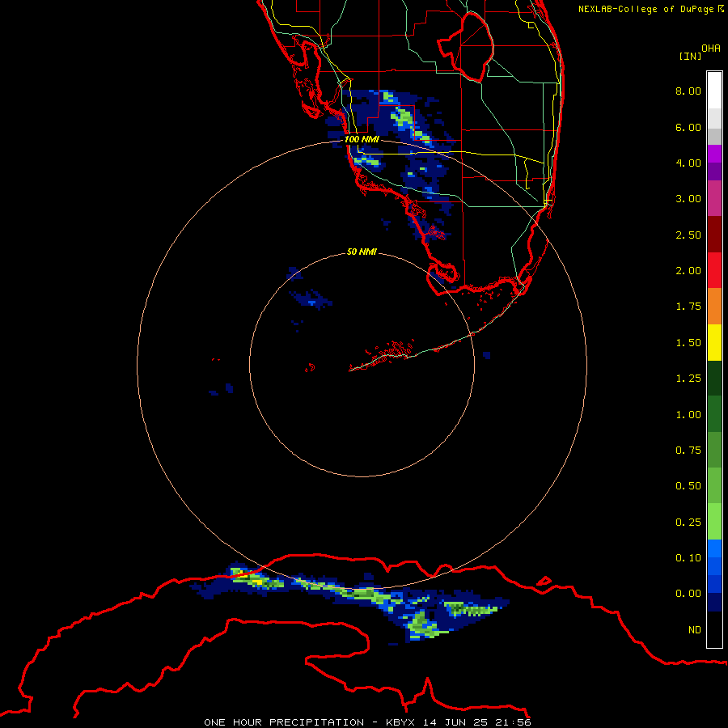This screenshot has width=728, height=728.
Task: Pick the bright magenta swatch near 4.00
Action: (x=714, y=154)
